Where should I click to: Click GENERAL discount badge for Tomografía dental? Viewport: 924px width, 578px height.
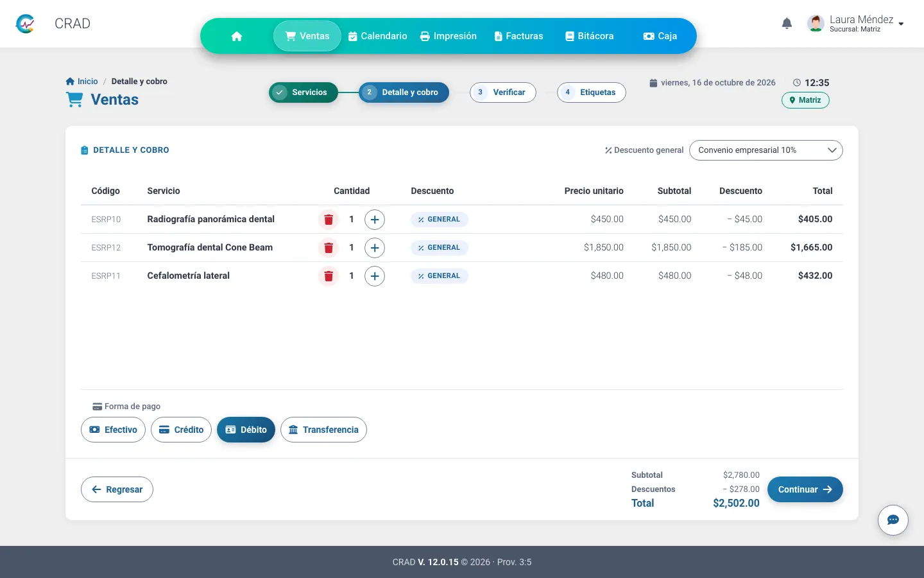point(440,248)
